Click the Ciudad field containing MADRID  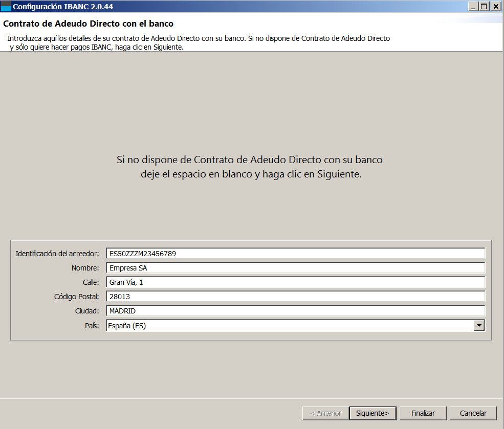(295, 311)
